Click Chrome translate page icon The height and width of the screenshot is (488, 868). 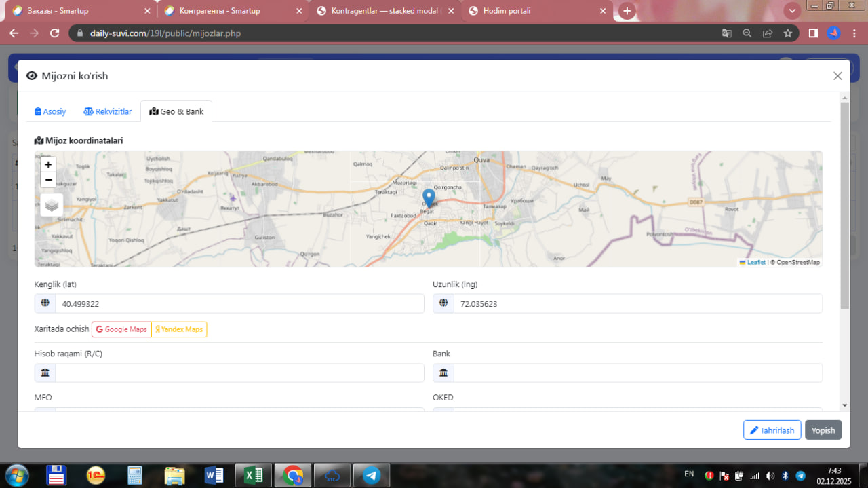[726, 33]
